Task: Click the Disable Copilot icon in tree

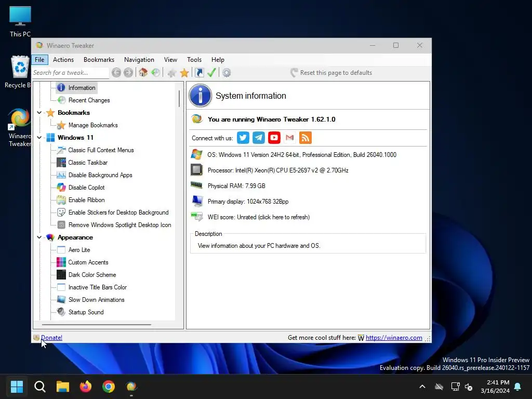Action: pos(61,187)
